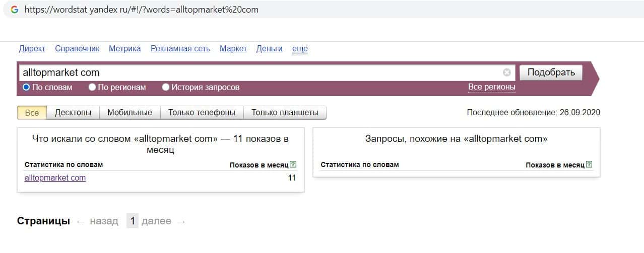Open the 'Директ' link

click(32, 49)
